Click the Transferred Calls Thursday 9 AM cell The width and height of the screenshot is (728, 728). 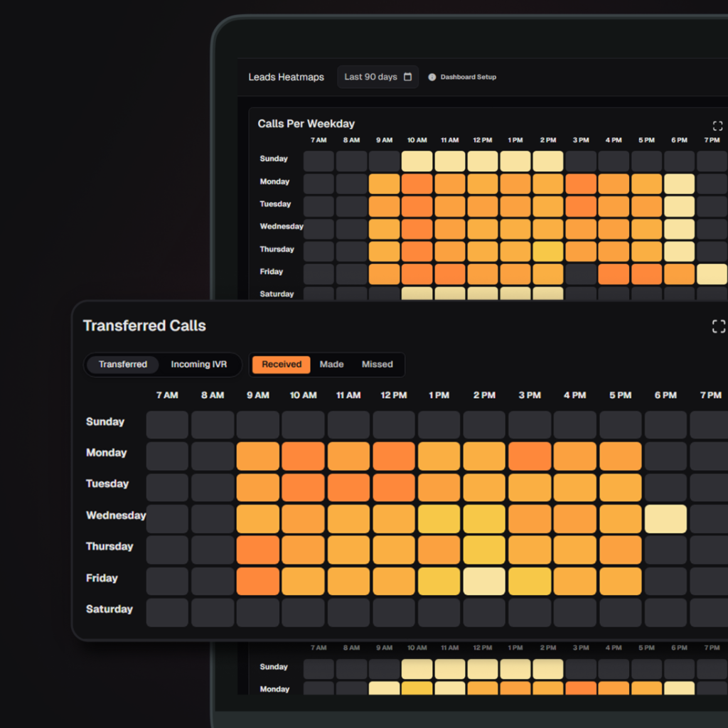click(x=257, y=550)
